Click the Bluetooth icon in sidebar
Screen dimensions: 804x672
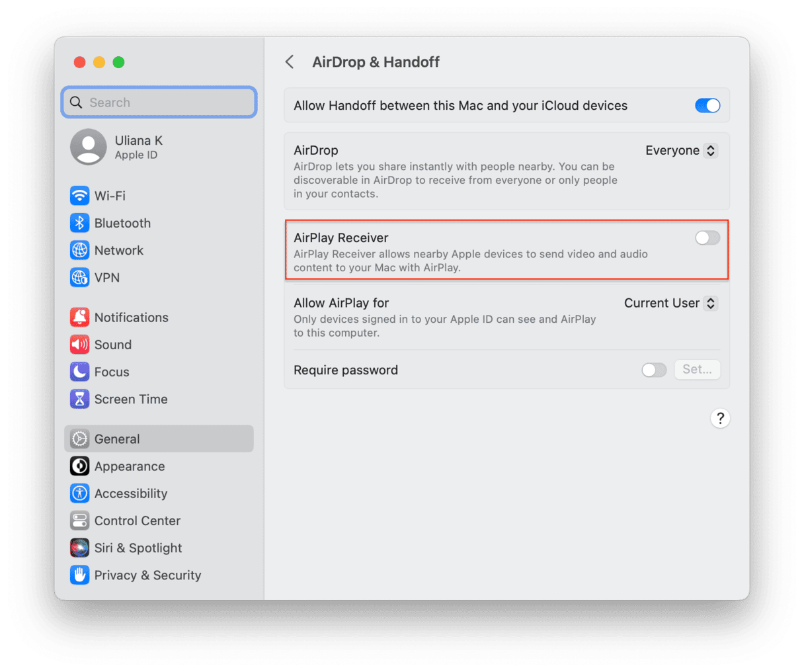[79, 223]
